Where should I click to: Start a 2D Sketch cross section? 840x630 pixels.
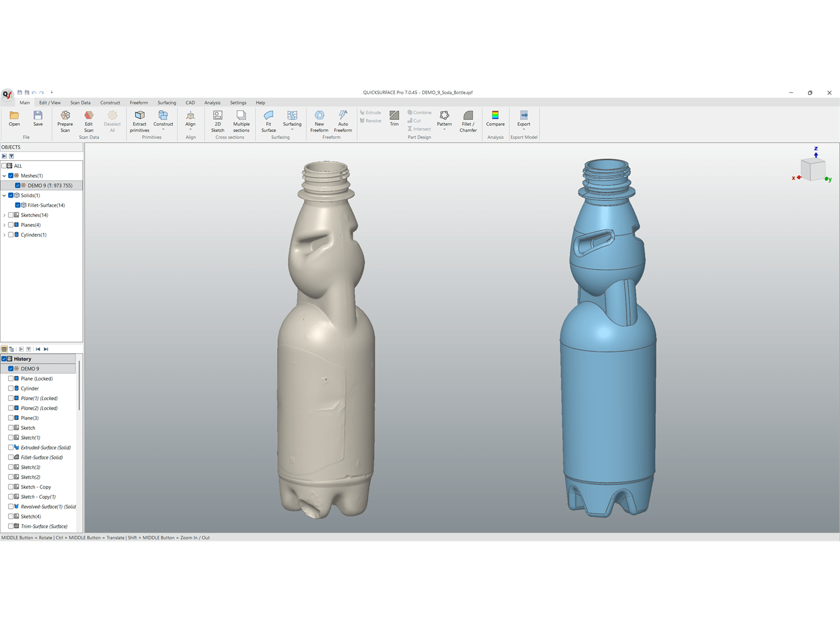[x=218, y=121]
